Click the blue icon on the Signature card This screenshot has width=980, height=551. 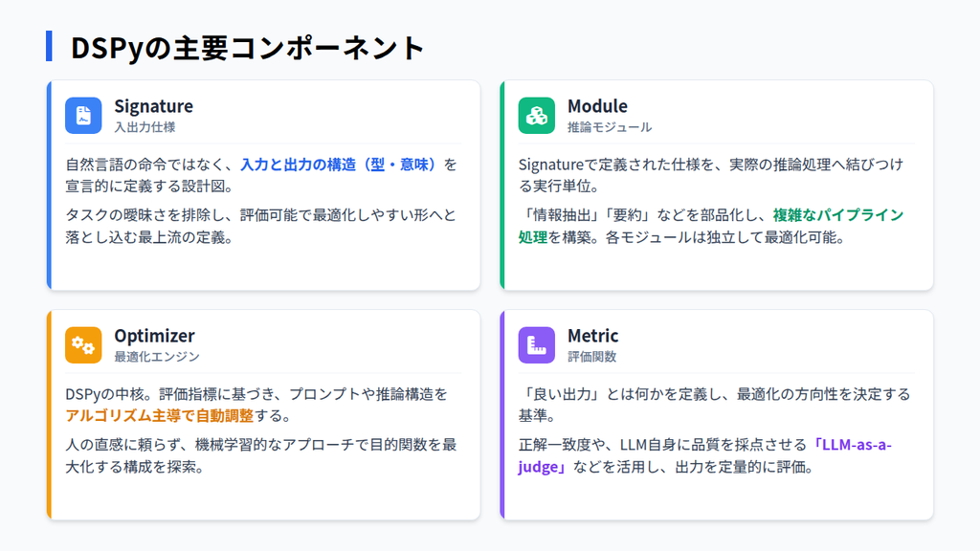point(83,115)
